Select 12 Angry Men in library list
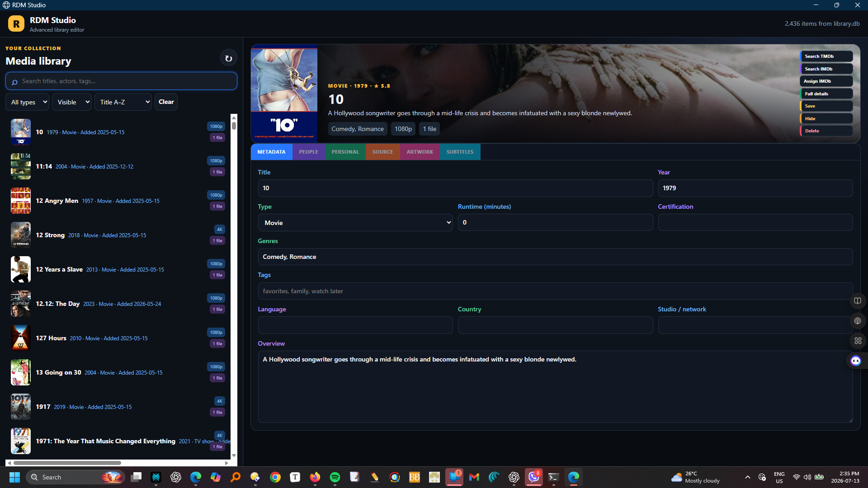 [x=118, y=201]
